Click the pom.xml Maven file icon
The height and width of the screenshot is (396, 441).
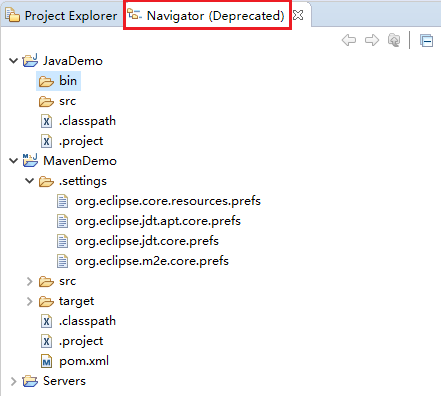[x=46, y=361]
